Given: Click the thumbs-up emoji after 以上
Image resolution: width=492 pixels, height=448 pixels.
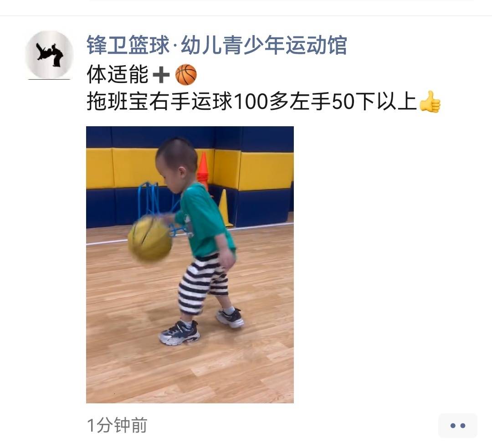Looking at the screenshot, I should point(430,102).
